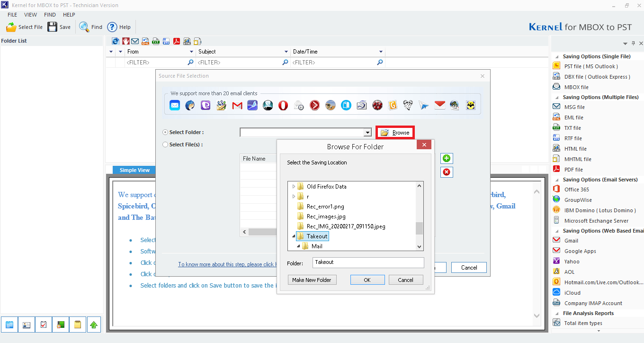Choose the PDF file saving option
The image size is (644, 343).
point(573,170)
